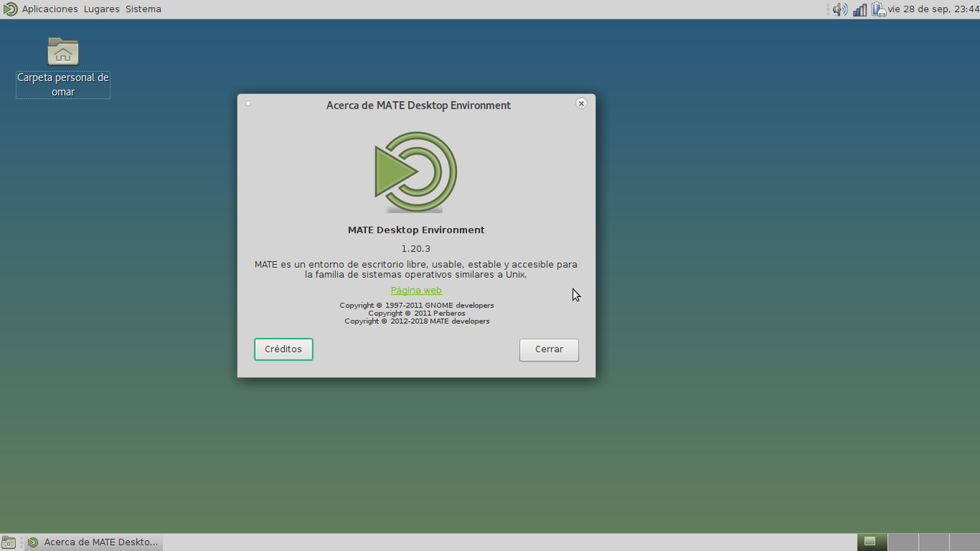The image size is (980, 551).
Task: Select the Acerca de MATE taskbar entry
Action: pyautogui.click(x=94, y=543)
